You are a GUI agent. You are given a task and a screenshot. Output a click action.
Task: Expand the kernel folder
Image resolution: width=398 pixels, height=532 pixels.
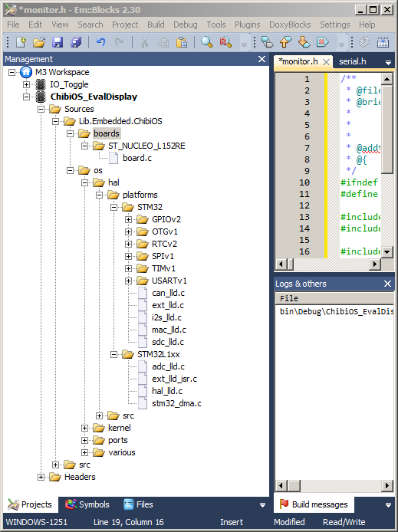point(85,429)
